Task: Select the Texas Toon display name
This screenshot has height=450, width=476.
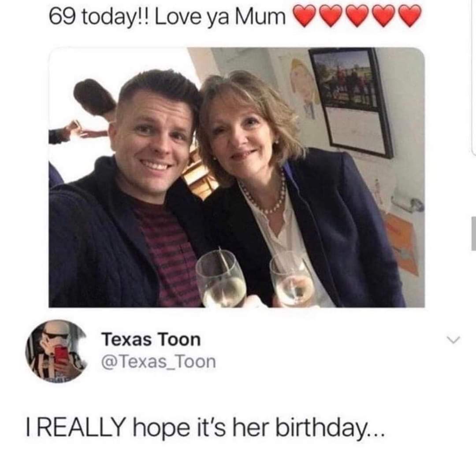Action: tap(152, 339)
